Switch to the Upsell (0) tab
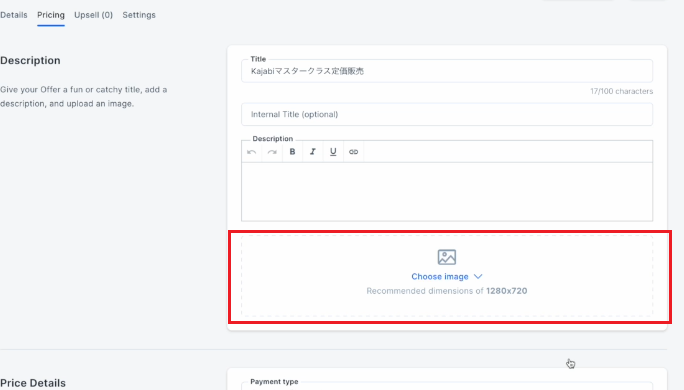The width and height of the screenshot is (684, 390). point(93,15)
